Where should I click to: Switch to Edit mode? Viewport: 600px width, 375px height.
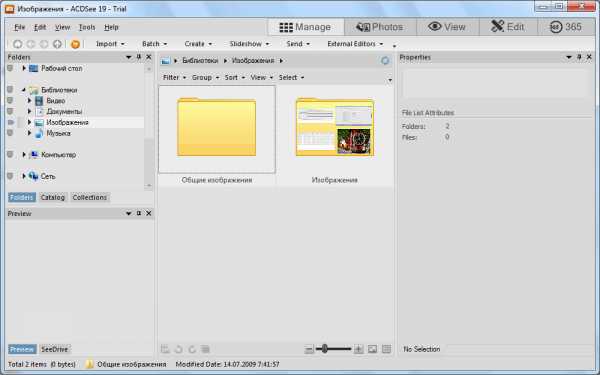507,27
